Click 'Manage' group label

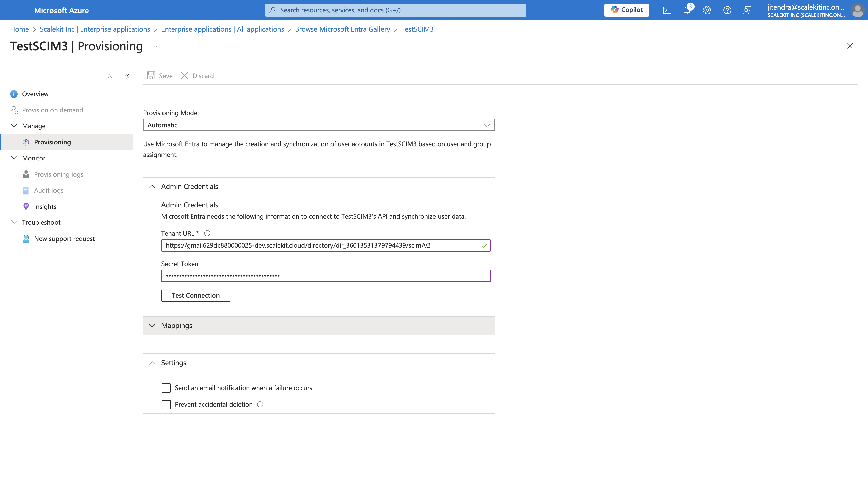point(34,126)
